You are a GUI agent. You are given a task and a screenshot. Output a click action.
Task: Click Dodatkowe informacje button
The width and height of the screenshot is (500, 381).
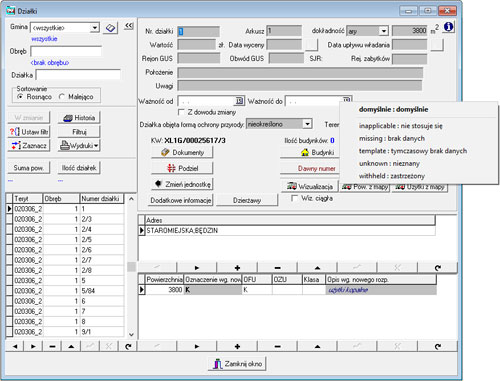pyautogui.click(x=181, y=200)
